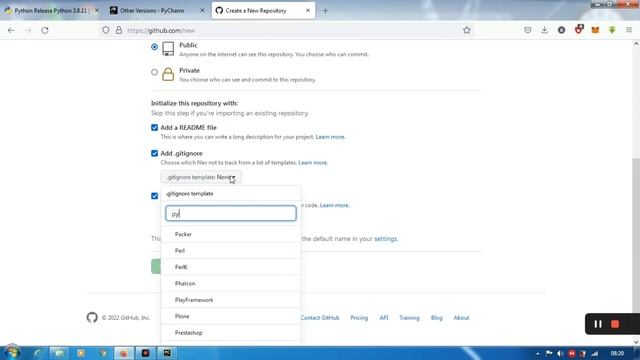Stop the screen recording
640x360 pixels.
pyautogui.click(x=615, y=324)
